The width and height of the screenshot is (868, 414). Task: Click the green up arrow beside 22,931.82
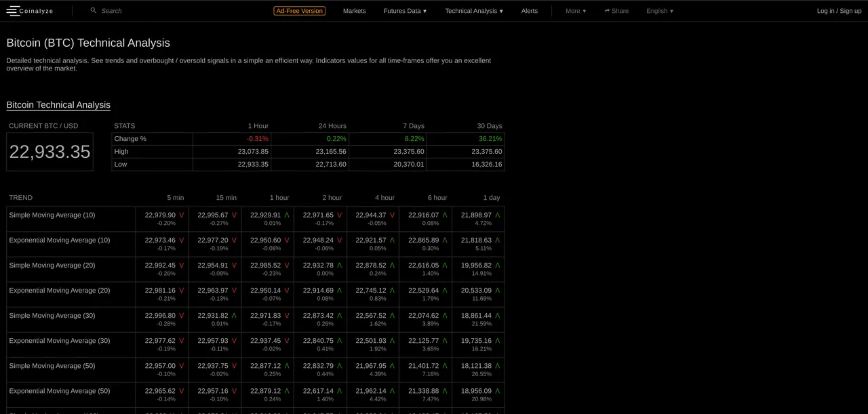pyautogui.click(x=234, y=316)
